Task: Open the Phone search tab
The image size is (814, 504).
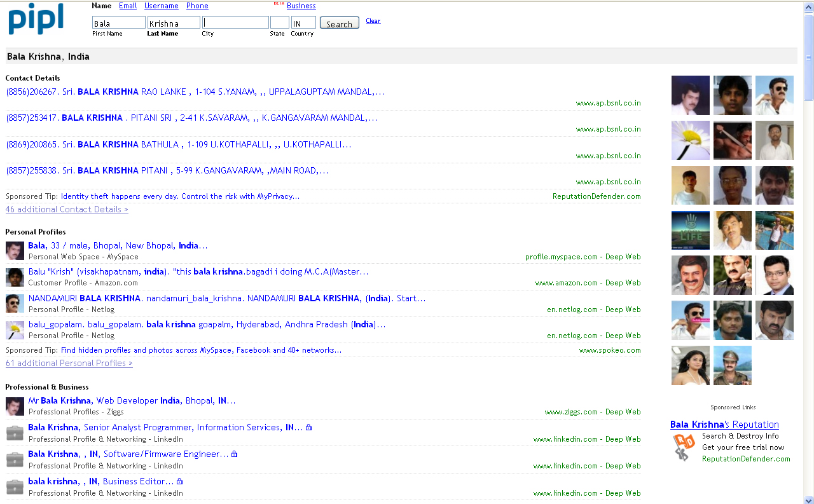Action: point(197,6)
